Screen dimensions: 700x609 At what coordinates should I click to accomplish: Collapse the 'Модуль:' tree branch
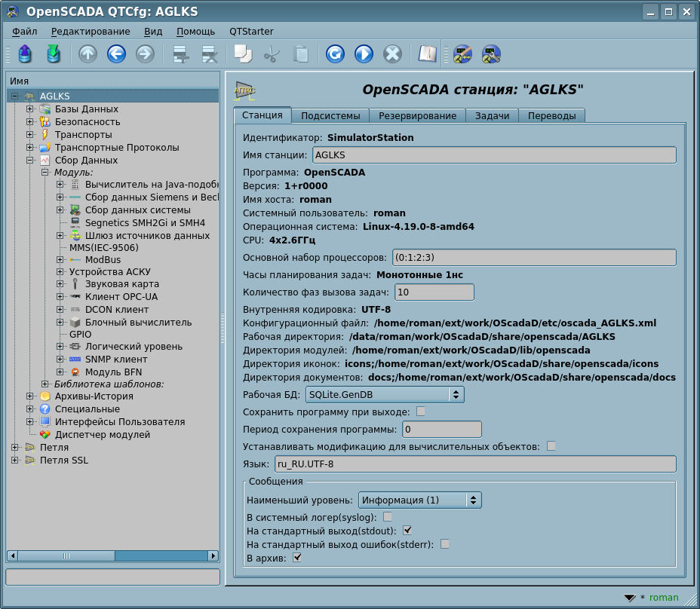click(x=45, y=172)
